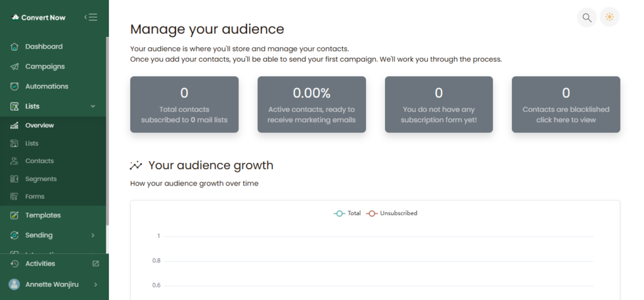
Task: Click the Templates edit icon
Action: point(14,215)
